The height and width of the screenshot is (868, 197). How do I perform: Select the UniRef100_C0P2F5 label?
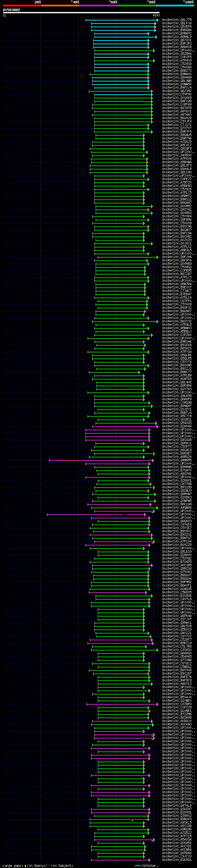pyautogui.click(x=177, y=57)
